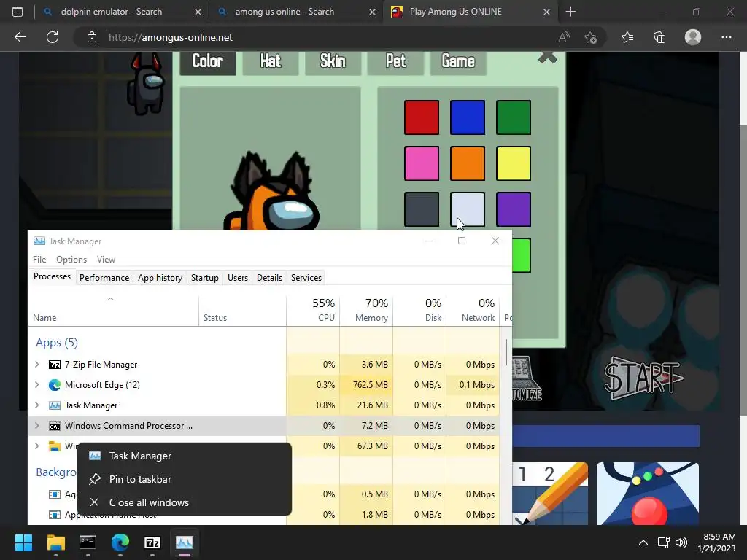This screenshot has width=747, height=560.
Task: Switch to the Services tab
Action: [x=306, y=278]
